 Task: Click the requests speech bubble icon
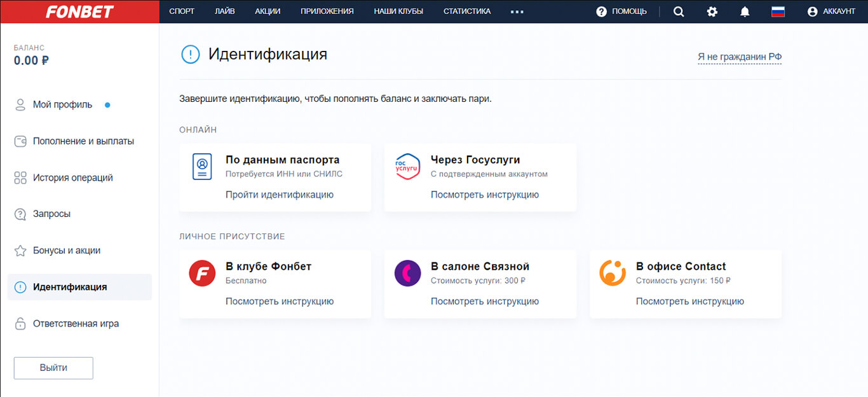(x=20, y=214)
